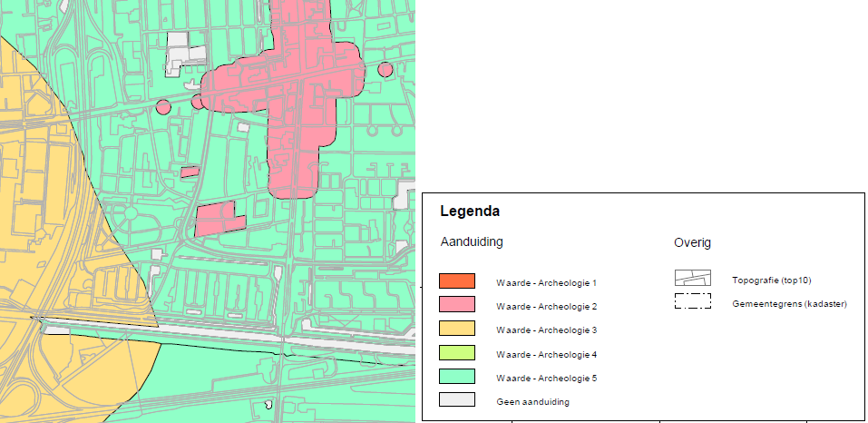
Task: Select the 'Overig' section label
Action: 693,242
